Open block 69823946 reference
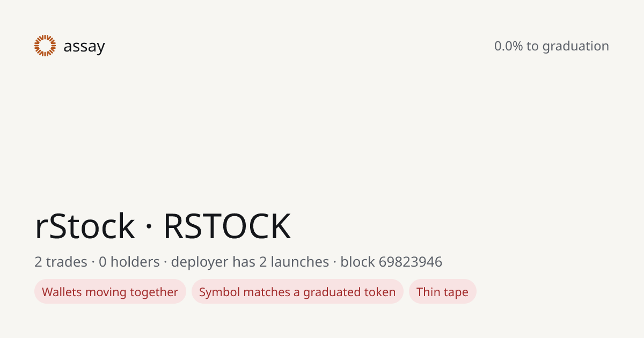 pyautogui.click(x=391, y=262)
